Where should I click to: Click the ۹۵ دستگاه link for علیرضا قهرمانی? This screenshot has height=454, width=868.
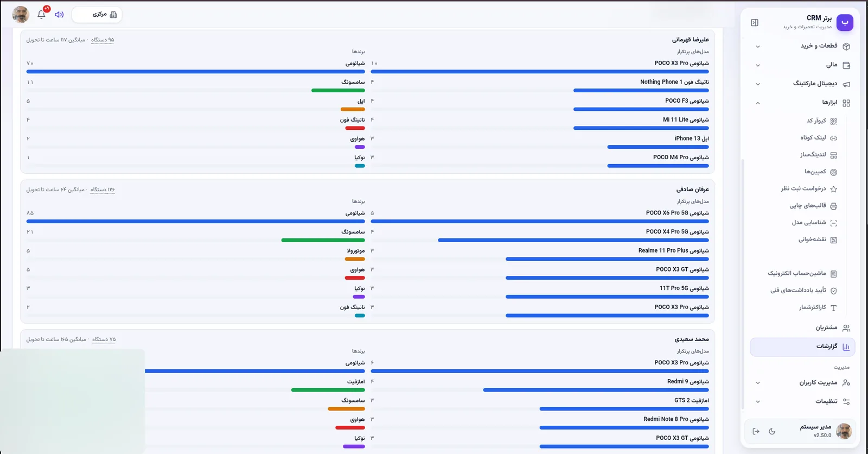(103, 40)
